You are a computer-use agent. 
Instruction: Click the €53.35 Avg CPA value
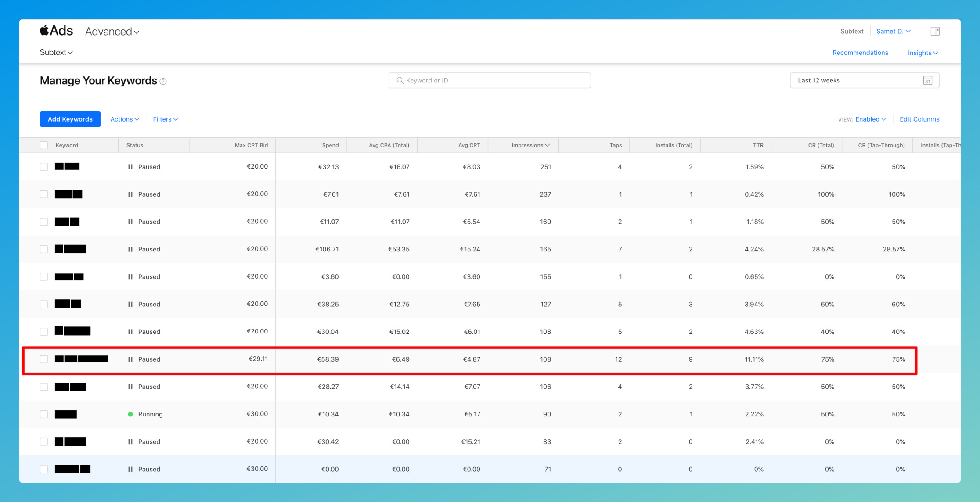(x=399, y=249)
